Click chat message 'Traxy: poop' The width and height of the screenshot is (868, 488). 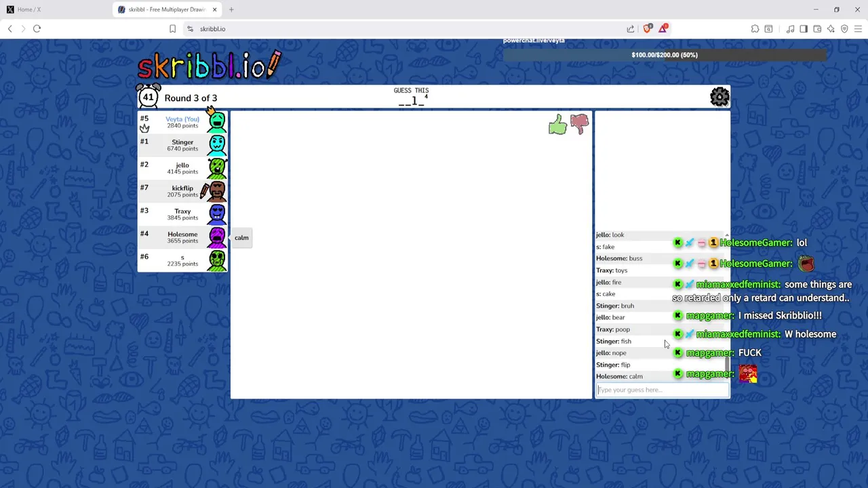coord(661,329)
